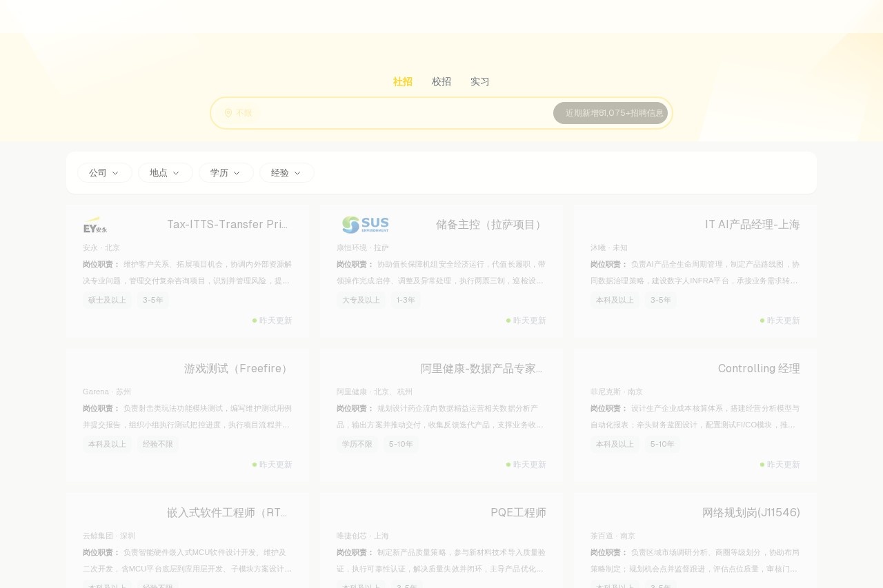Screen dimensions: 883x588
Task: Open the 储备主控（拉萨项目）job posting
Action: [x=490, y=225]
